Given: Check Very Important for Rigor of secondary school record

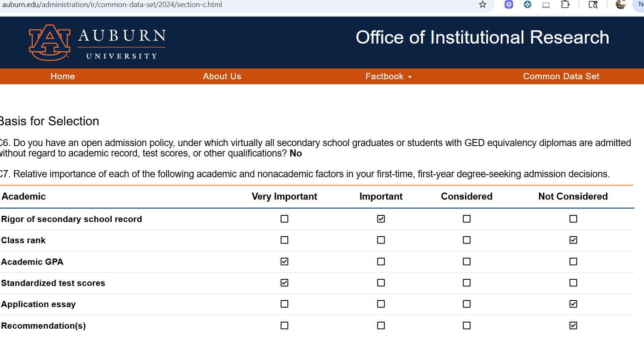Looking at the screenshot, I should (x=284, y=219).
